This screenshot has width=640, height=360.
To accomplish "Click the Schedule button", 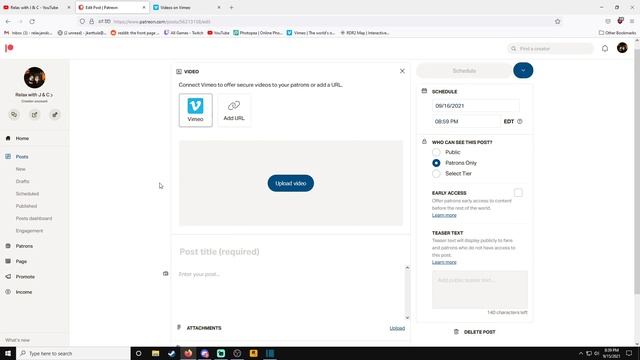I will click(x=464, y=71).
